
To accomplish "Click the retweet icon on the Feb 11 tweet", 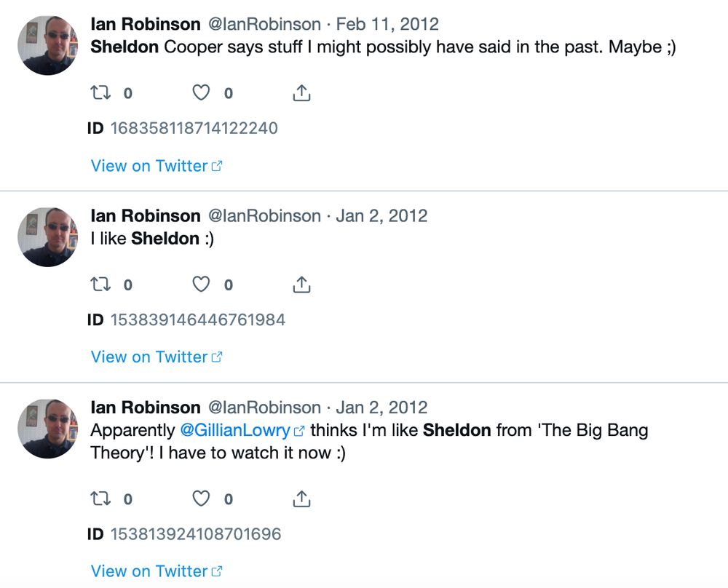I will pyautogui.click(x=101, y=92).
